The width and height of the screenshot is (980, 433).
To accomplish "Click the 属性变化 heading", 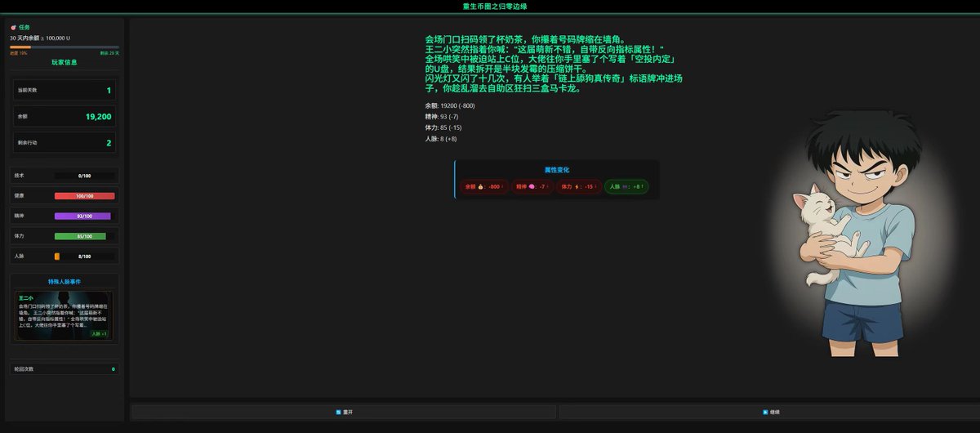I will click(x=557, y=170).
